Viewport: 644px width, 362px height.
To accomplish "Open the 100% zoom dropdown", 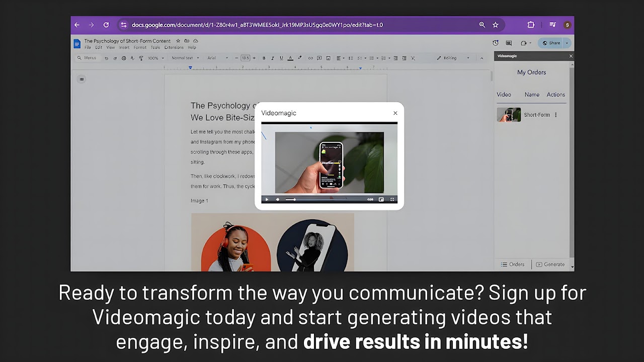I will point(155,58).
